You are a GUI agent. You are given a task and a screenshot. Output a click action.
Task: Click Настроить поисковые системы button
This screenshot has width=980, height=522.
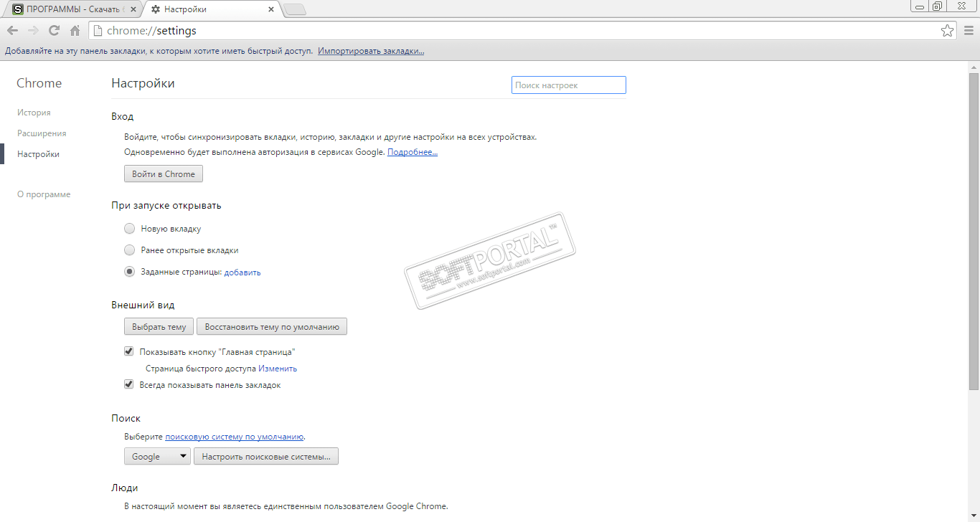[266, 456]
